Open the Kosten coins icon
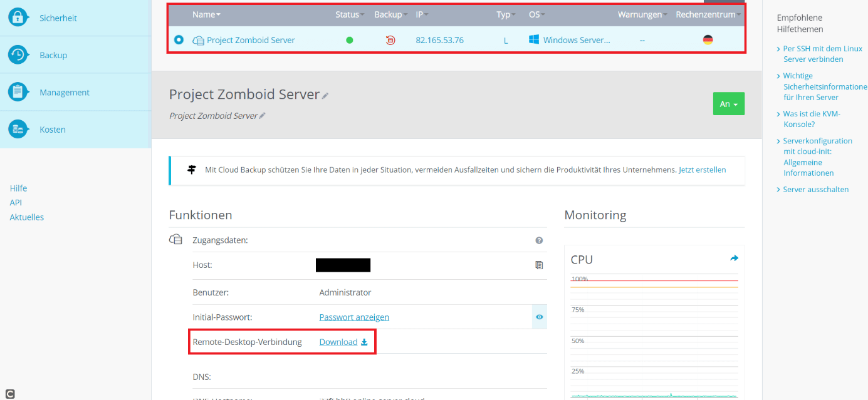The image size is (868, 400). coord(18,130)
